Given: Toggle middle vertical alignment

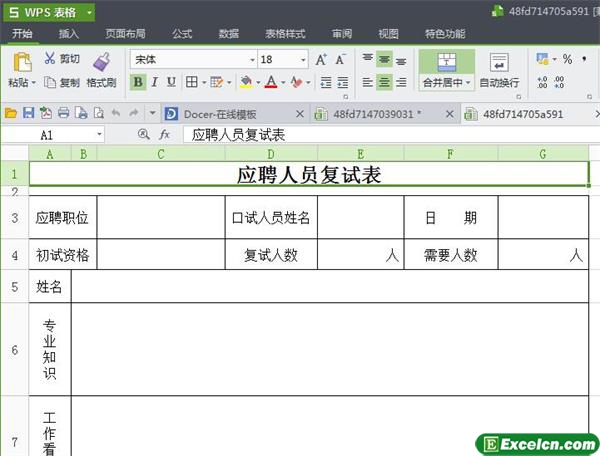Looking at the screenshot, I should 384,59.
